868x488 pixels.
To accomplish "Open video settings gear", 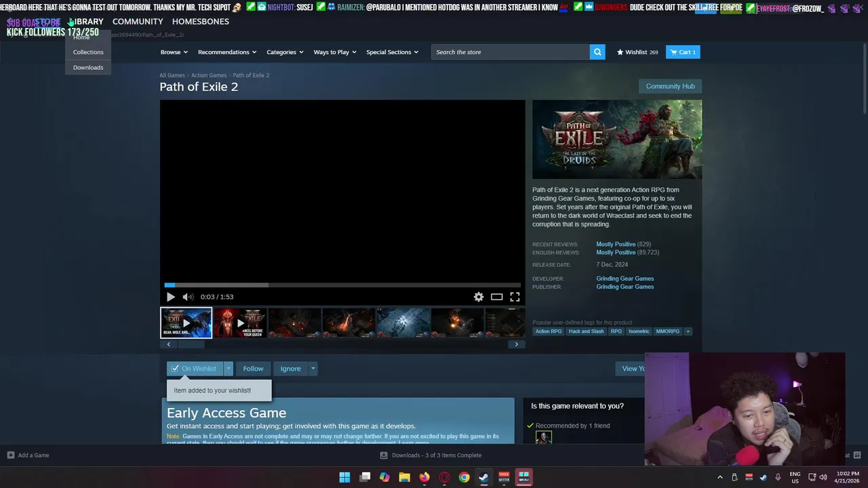I will (x=479, y=297).
